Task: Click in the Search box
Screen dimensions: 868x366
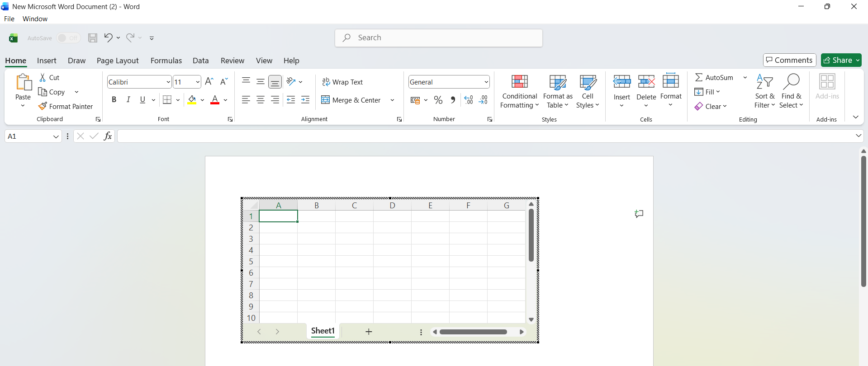Action: [x=439, y=38]
